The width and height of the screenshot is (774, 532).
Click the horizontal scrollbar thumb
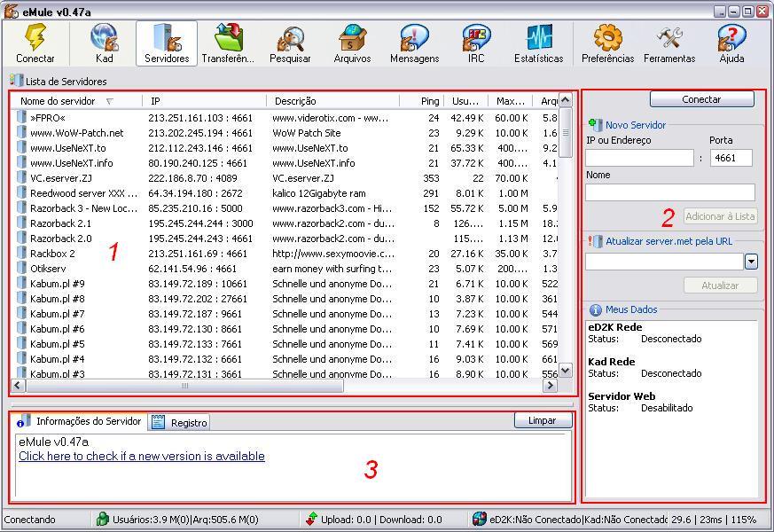[184, 386]
